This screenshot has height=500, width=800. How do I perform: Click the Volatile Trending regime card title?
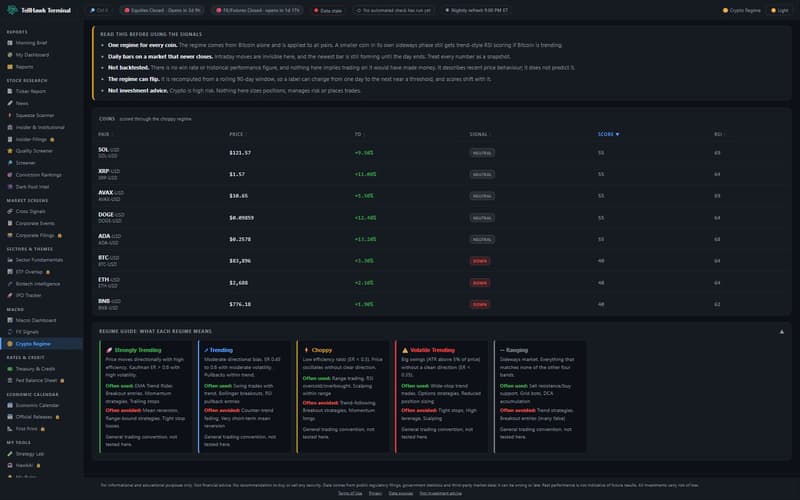[x=428, y=350]
